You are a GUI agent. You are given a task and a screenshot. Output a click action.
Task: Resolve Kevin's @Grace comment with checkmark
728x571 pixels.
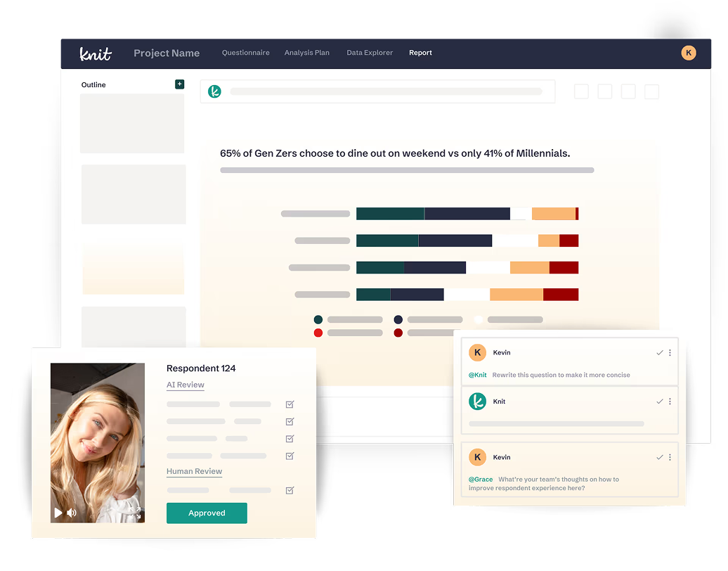[x=659, y=457]
